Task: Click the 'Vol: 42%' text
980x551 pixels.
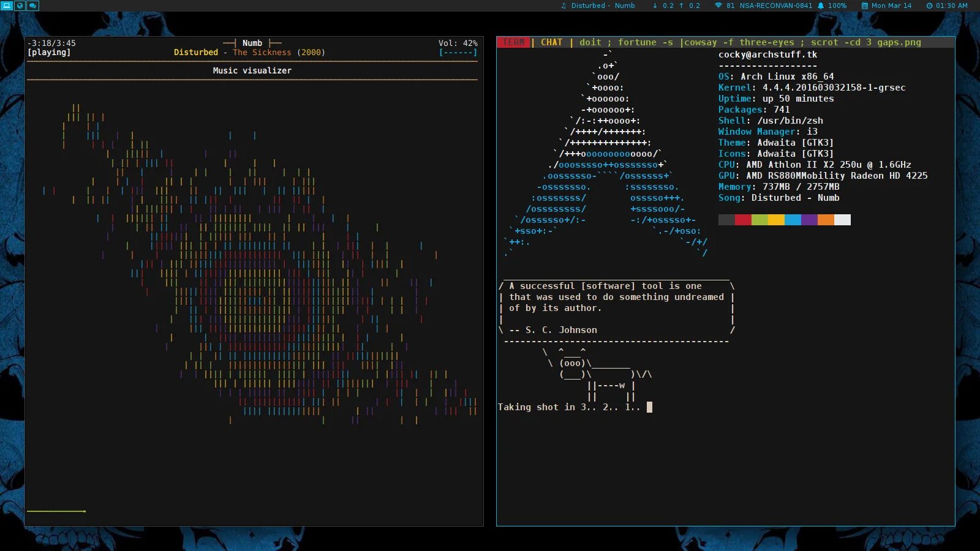Action: [x=458, y=43]
